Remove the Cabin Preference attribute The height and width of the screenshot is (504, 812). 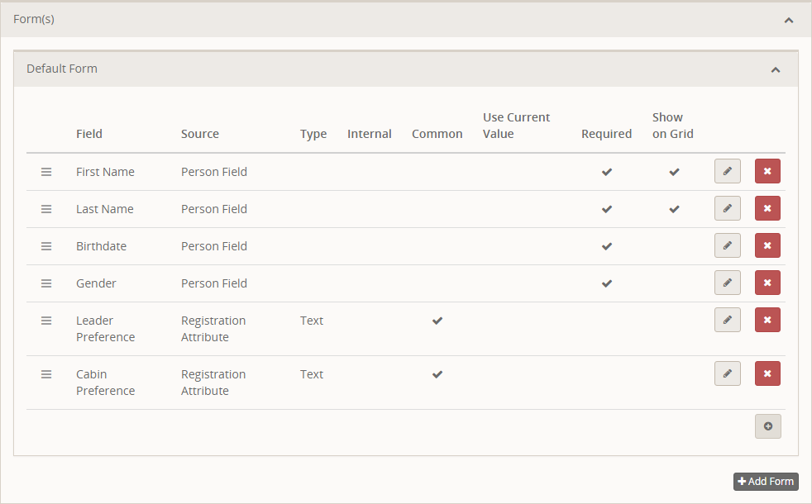click(767, 373)
